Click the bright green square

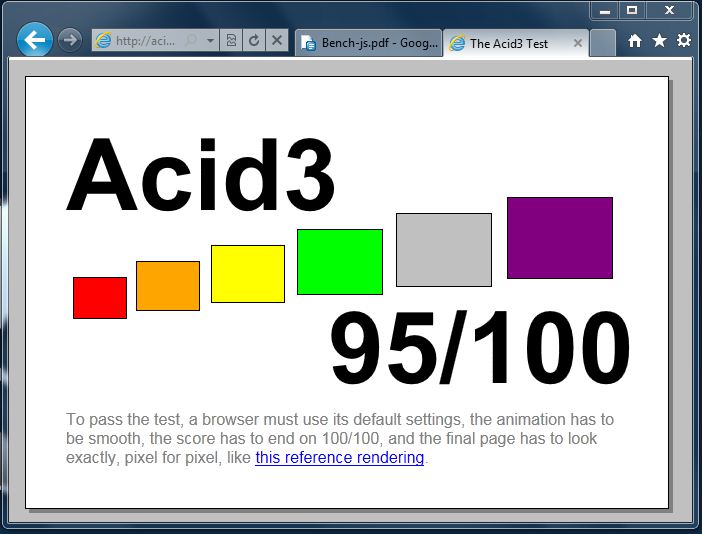[x=339, y=262]
